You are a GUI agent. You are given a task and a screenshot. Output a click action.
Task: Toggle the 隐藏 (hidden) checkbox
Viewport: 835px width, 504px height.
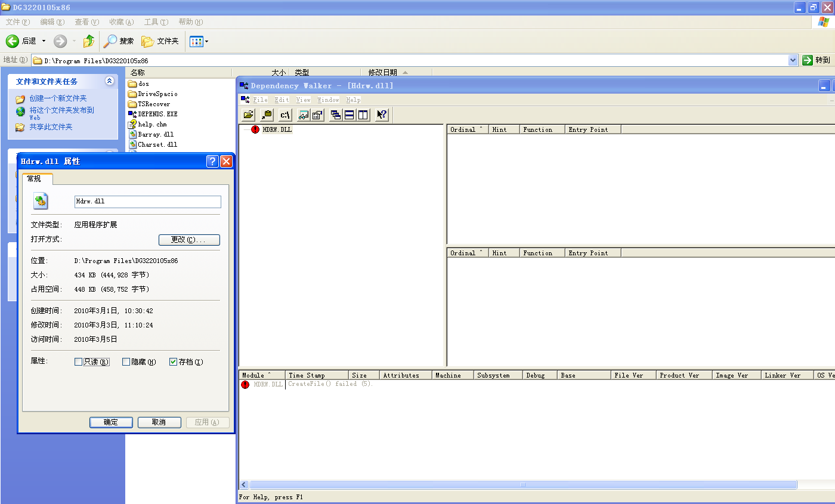[126, 361]
